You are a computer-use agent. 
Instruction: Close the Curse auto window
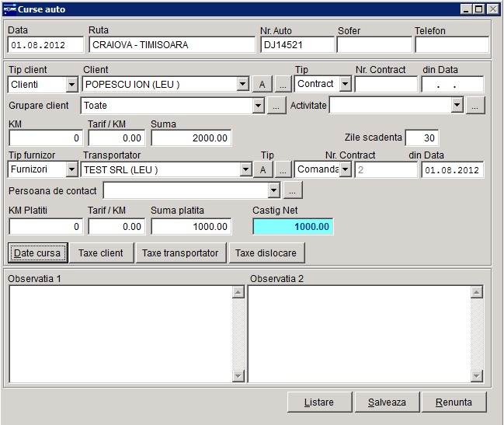point(492,9)
